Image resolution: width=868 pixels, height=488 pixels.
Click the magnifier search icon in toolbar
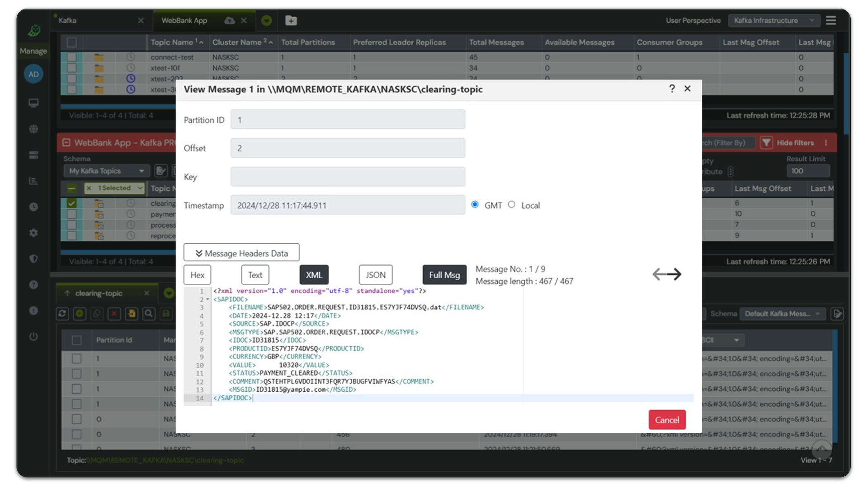[149, 314]
